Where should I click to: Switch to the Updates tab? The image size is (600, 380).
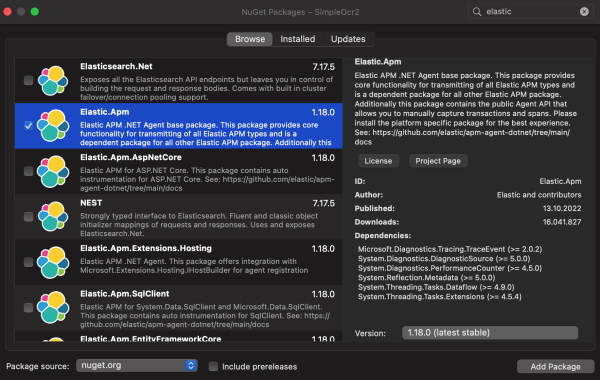pyautogui.click(x=348, y=39)
